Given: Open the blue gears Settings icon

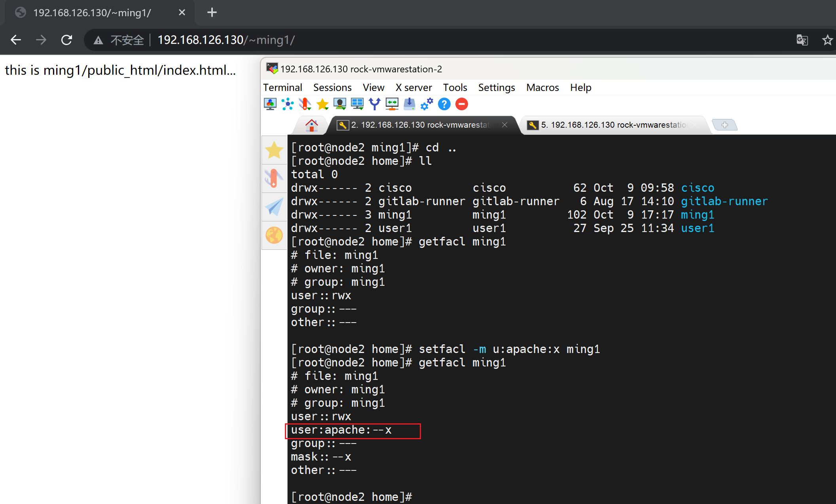Looking at the screenshot, I should click(x=427, y=104).
